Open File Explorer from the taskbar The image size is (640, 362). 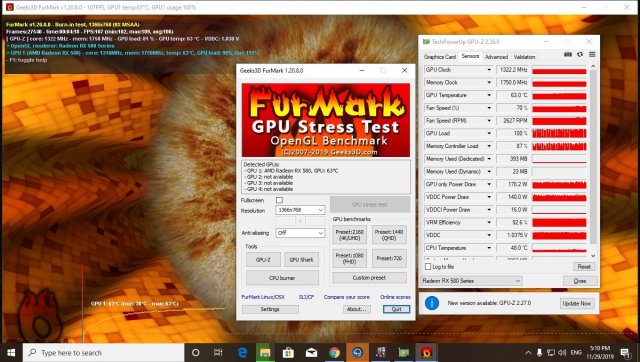tap(265, 353)
